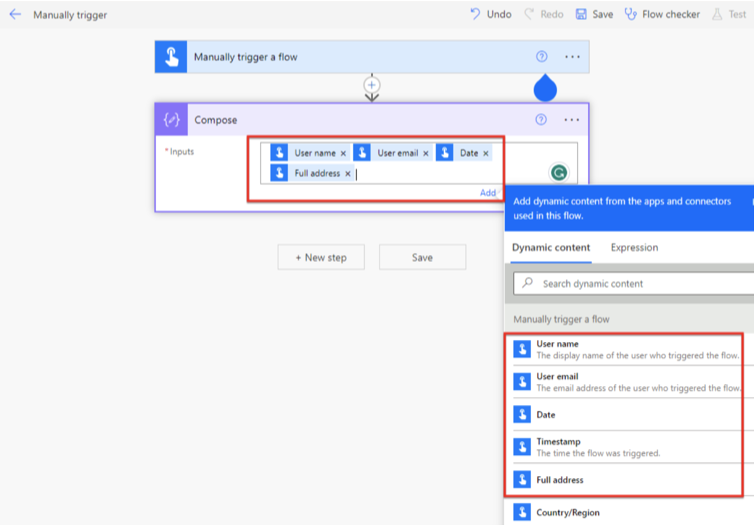Remove the Date token from Inputs
Screen dimensions: 754x525
coord(486,153)
